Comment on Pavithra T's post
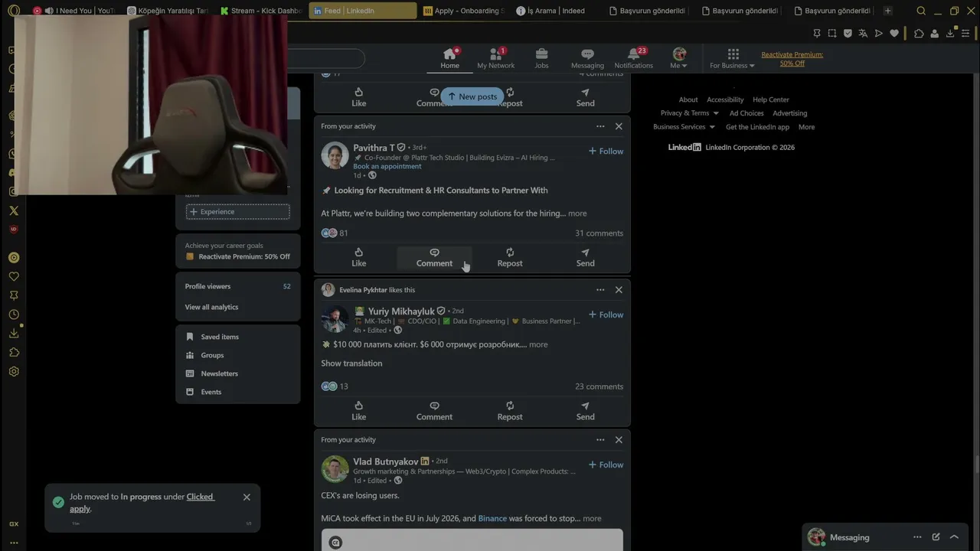 tap(434, 257)
